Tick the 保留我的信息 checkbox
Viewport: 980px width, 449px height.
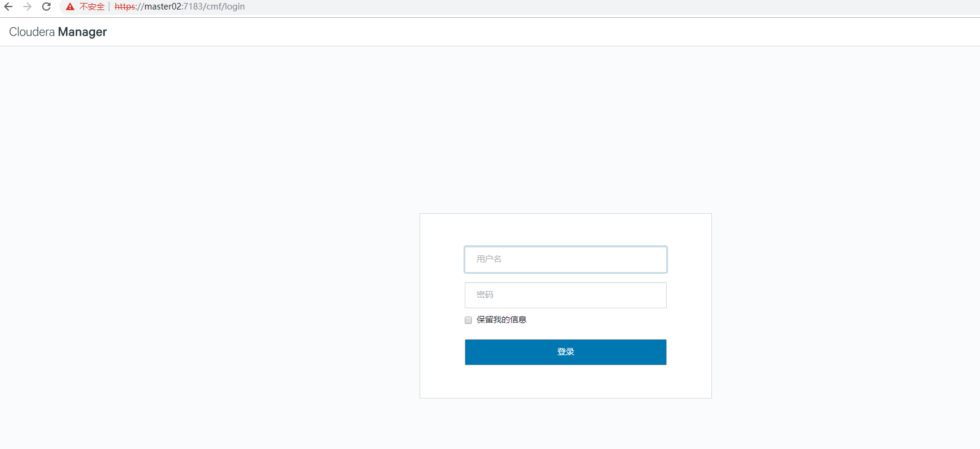pos(468,320)
